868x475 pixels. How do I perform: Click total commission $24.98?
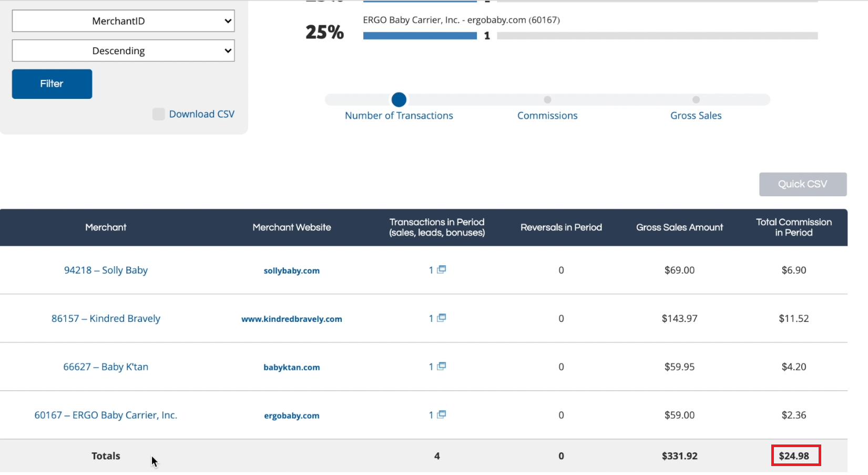[794, 456]
